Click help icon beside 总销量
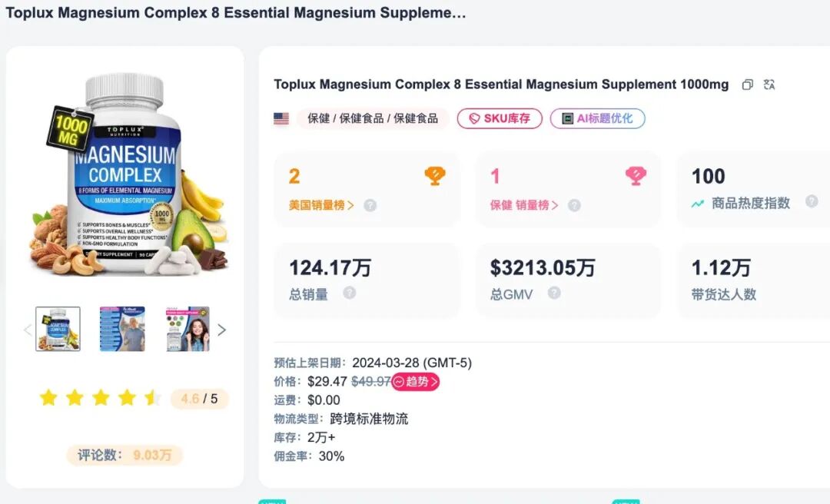 pyautogui.click(x=350, y=293)
